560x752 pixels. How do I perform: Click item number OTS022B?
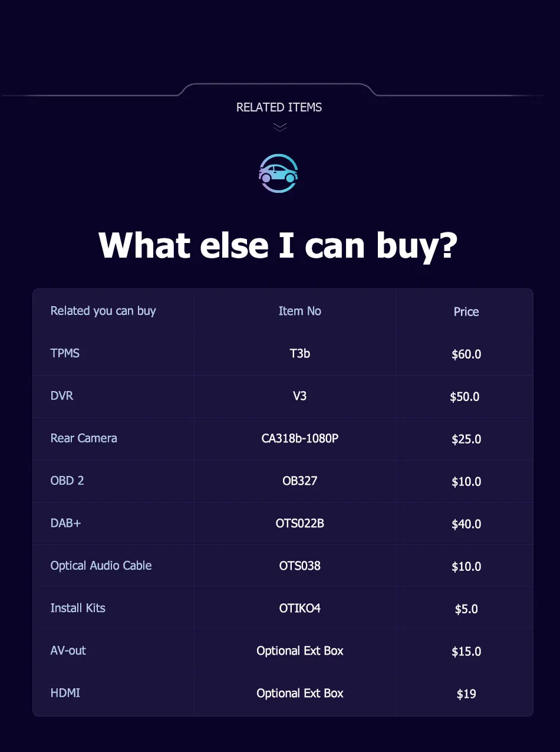pos(299,523)
